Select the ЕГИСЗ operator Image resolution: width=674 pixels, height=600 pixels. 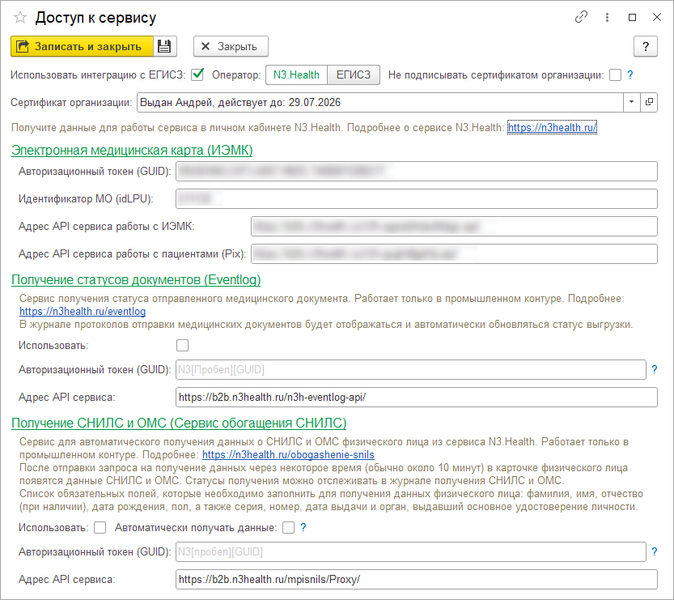tap(353, 75)
